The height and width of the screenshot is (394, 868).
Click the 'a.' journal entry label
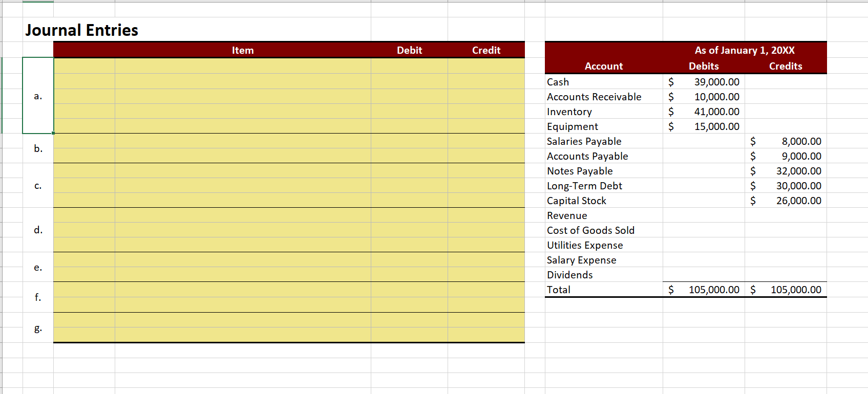click(38, 96)
